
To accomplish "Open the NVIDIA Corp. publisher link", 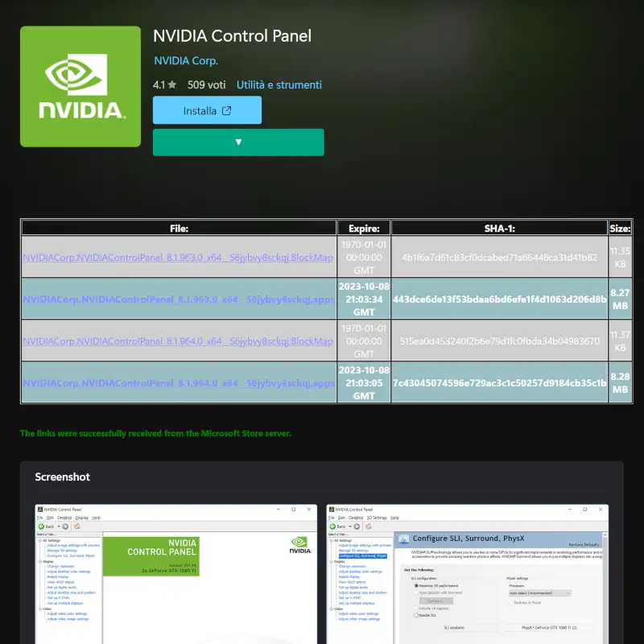I will (x=186, y=61).
